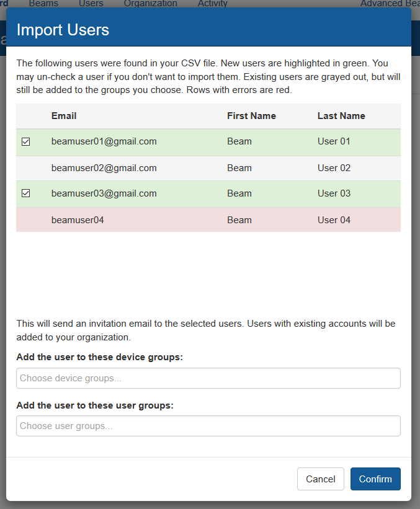Click the Email column header
Viewport: 420px width, 509px height.
[x=64, y=116]
